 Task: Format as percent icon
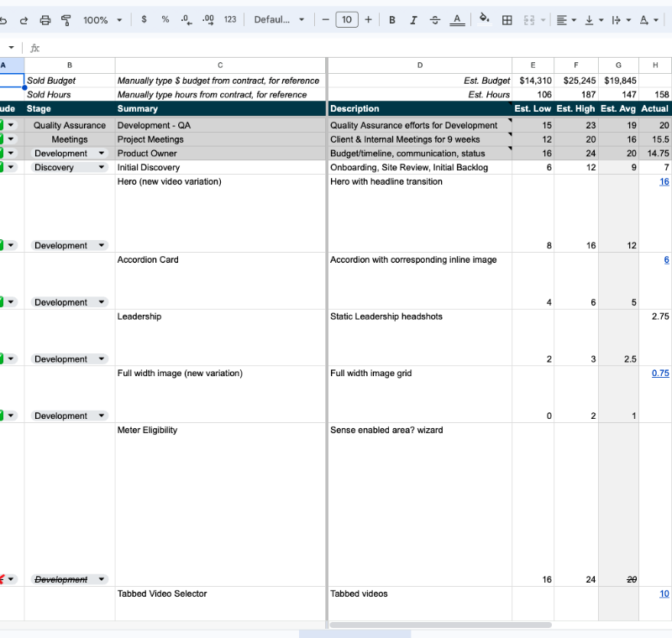(x=165, y=19)
